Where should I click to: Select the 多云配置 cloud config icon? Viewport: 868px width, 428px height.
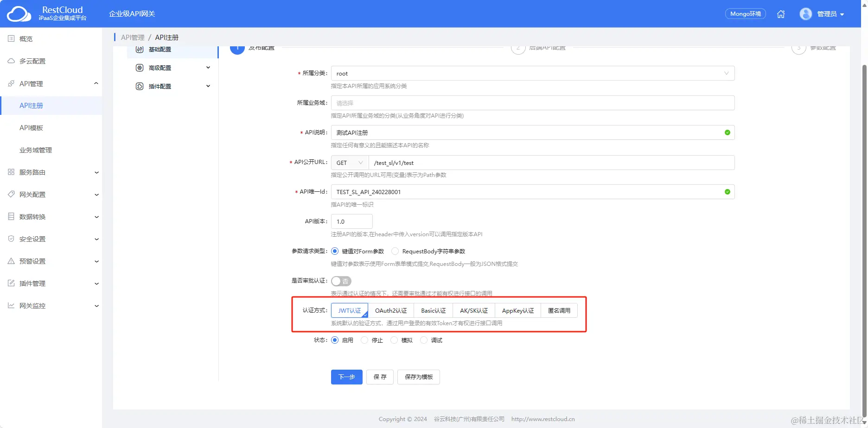coord(11,61)
